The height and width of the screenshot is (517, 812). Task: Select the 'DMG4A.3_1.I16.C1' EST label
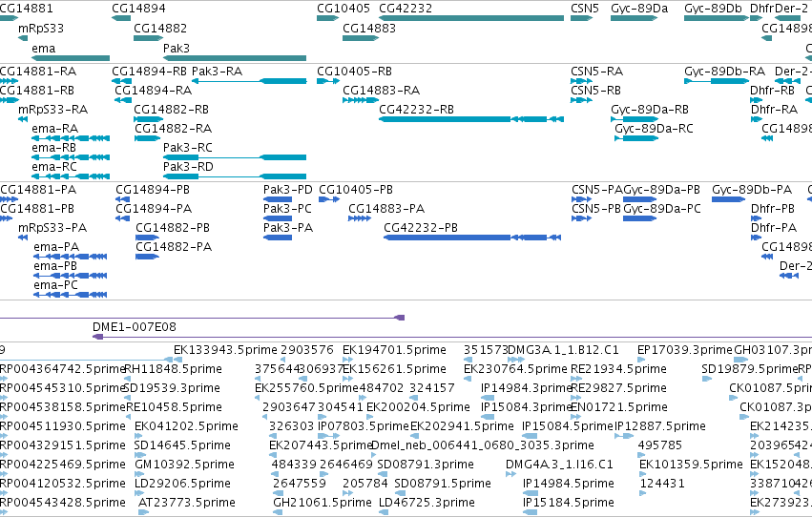tap(559, 465)
